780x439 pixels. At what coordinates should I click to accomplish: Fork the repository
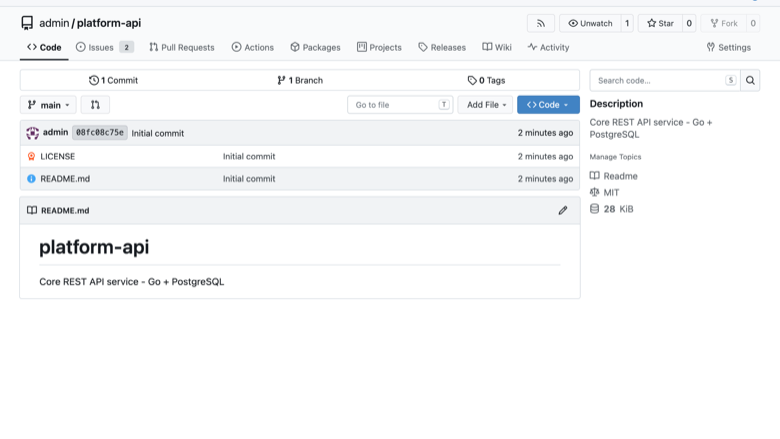coord(724,23)
